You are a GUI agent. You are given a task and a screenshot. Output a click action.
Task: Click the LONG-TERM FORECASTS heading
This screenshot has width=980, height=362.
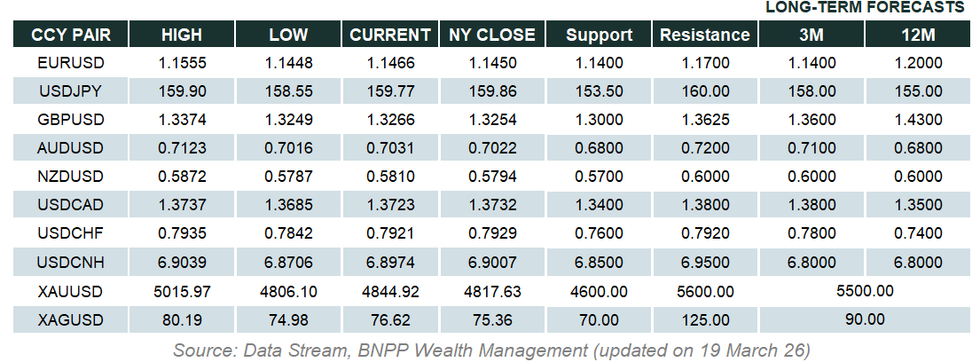coord(864,8)
